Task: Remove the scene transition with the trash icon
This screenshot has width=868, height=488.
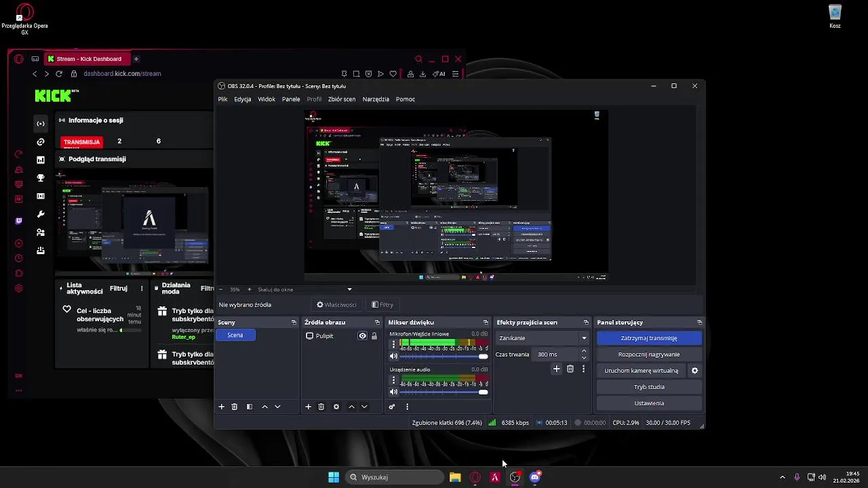Action: coord(570,369)
